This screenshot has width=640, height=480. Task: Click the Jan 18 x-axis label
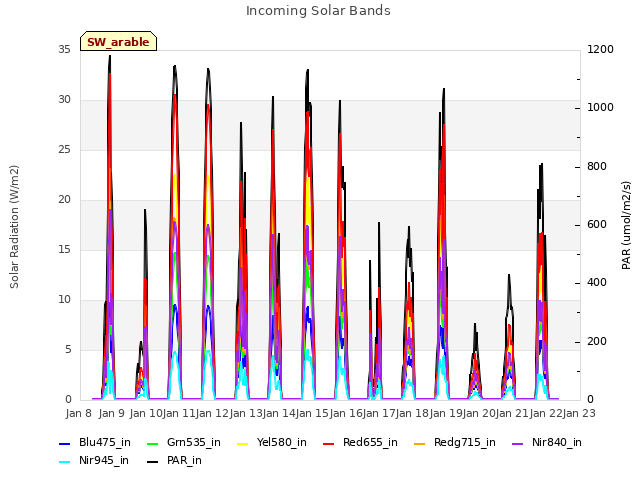pyautogui.click(x=412, y=413)
